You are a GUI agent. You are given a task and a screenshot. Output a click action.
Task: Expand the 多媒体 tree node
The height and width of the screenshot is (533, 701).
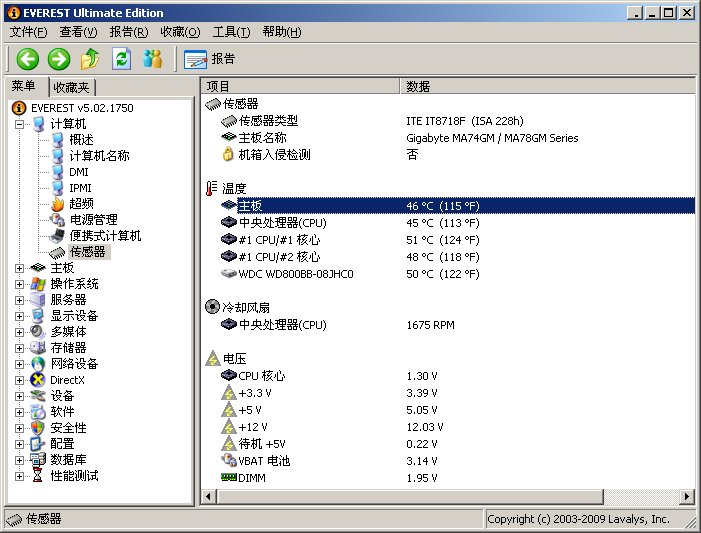click(x=19, y=332)
